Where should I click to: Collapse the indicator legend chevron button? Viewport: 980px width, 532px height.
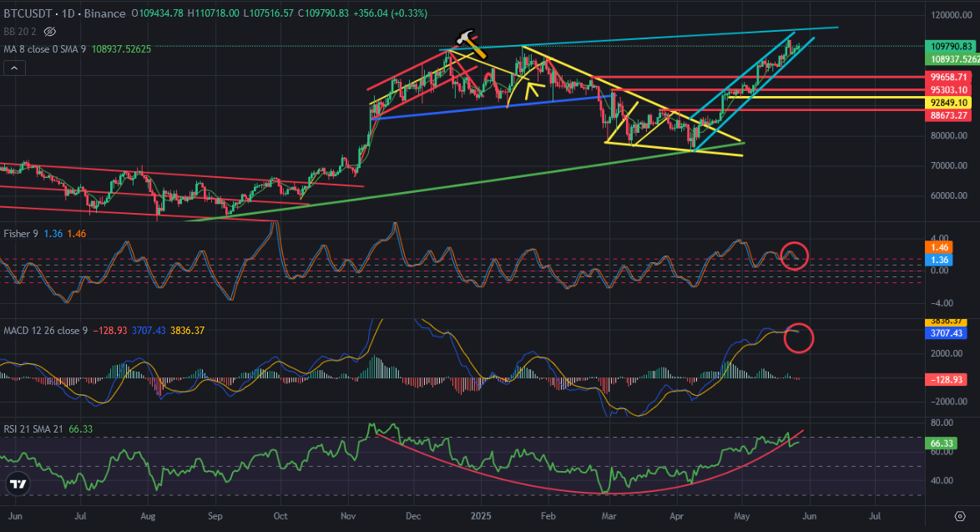[x=14, y=68]
